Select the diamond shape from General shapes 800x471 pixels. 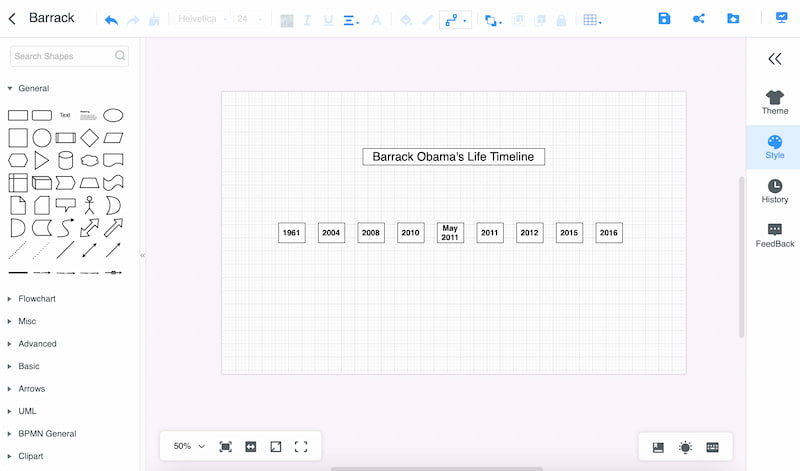90,137
